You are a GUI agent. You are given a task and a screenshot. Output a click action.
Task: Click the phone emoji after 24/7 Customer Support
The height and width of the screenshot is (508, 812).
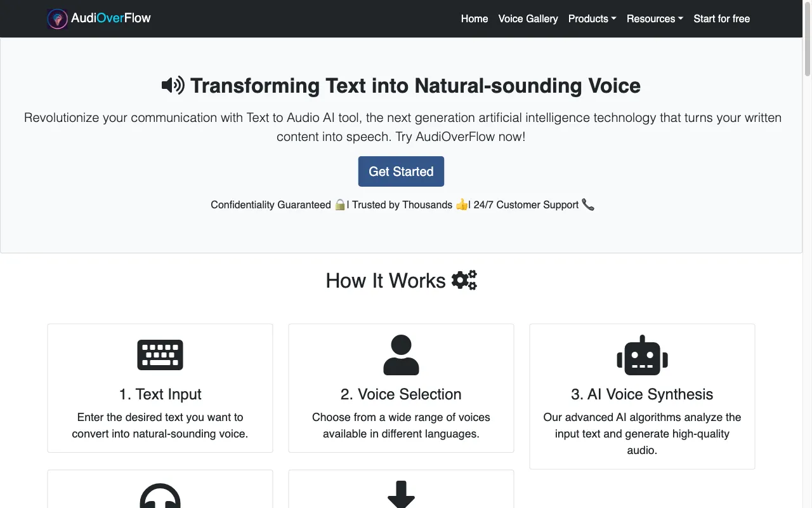pos(588,204)
